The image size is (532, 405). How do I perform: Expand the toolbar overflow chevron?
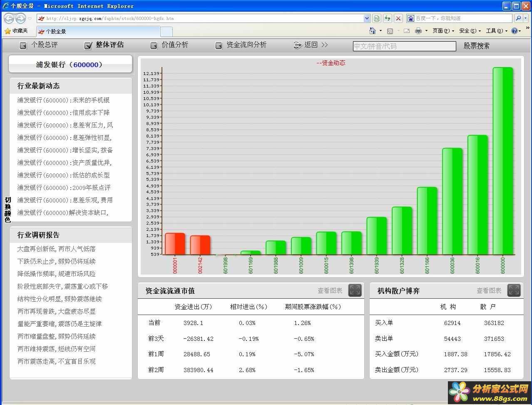click(527, 28)
